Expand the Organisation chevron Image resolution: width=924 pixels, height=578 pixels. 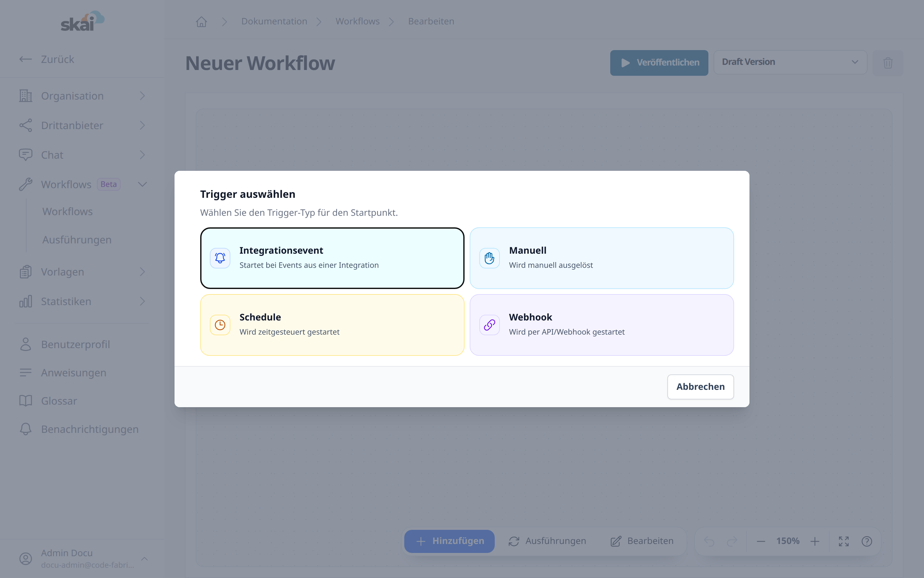[142, 96]
